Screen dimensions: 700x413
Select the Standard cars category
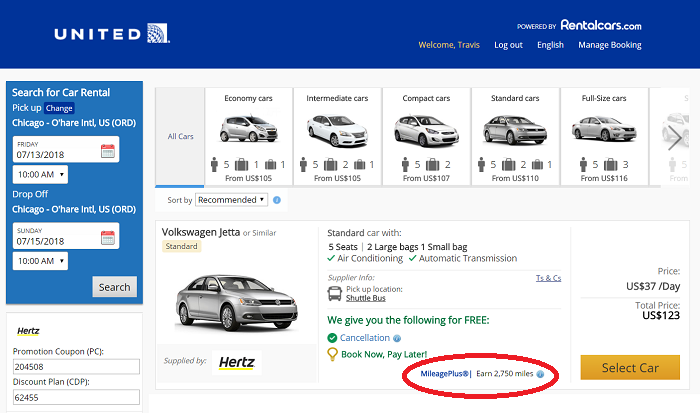(515, 137)
